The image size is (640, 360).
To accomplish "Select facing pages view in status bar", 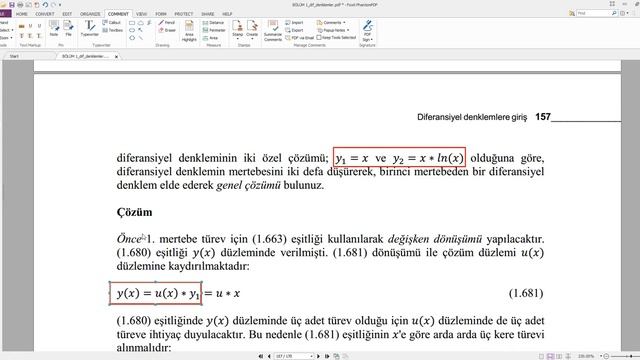I will point(559,356).
